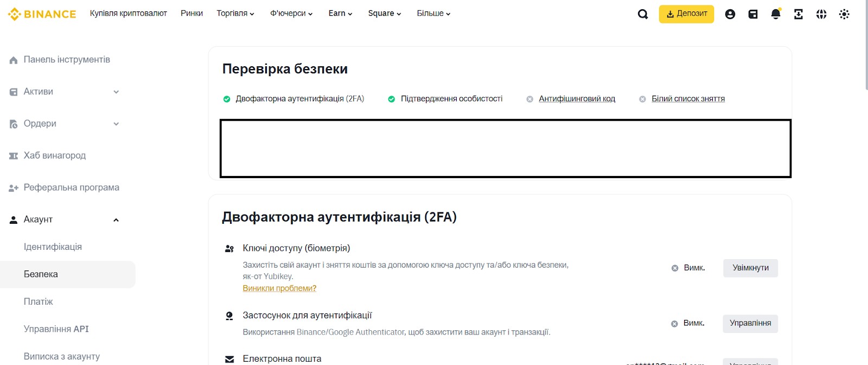
Task: Open notifications bell icon
Action: (776, 14)
